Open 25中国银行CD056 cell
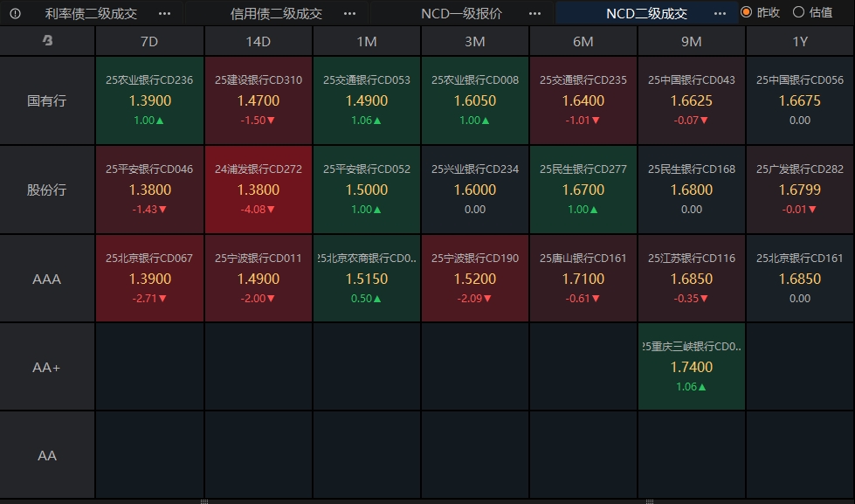 (x=800, y=100)
